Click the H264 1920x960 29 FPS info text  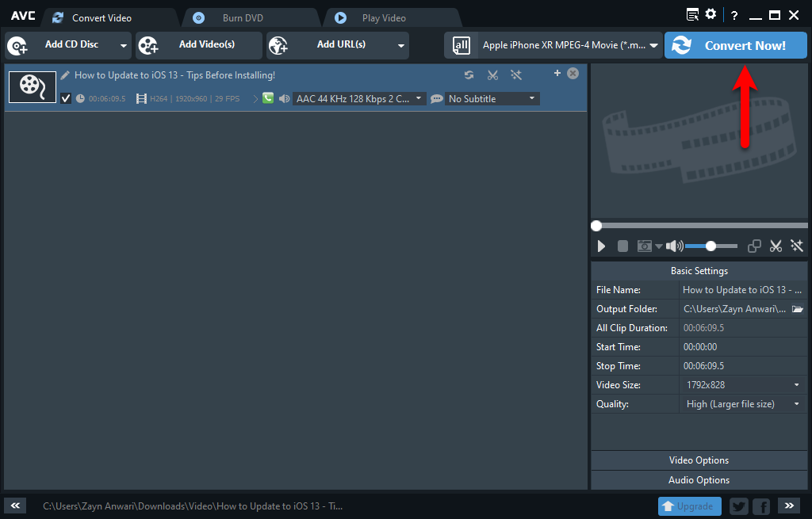(195, 99)
